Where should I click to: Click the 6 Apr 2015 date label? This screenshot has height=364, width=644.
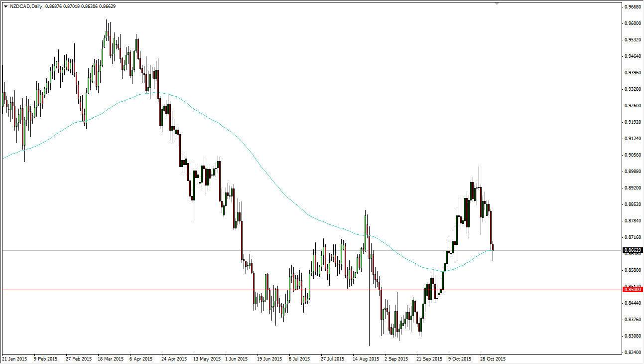[x=141, y=359]
